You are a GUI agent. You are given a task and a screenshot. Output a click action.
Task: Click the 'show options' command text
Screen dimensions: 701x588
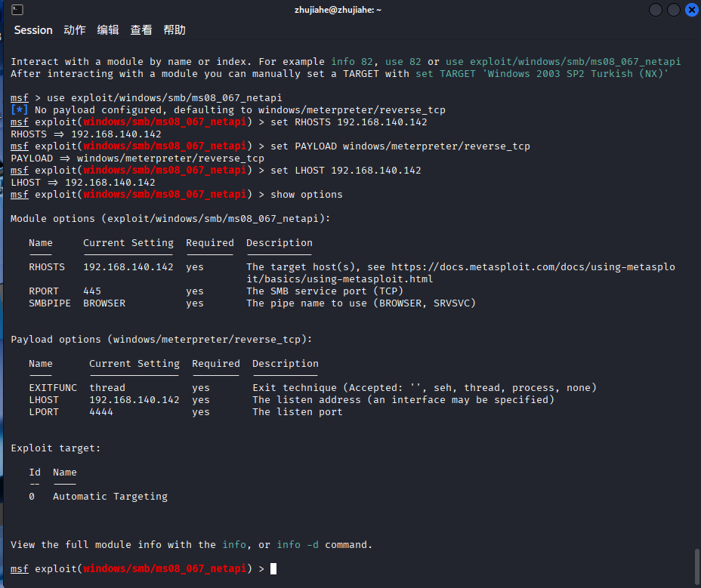point(306,194)
